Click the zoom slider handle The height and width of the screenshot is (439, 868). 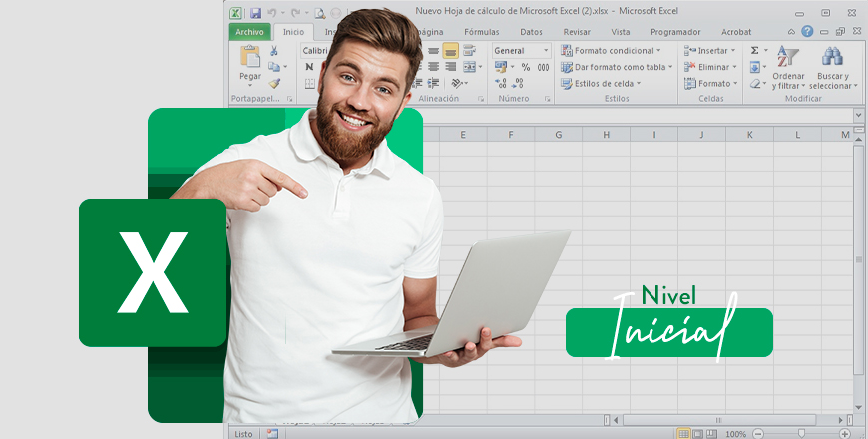801,434
